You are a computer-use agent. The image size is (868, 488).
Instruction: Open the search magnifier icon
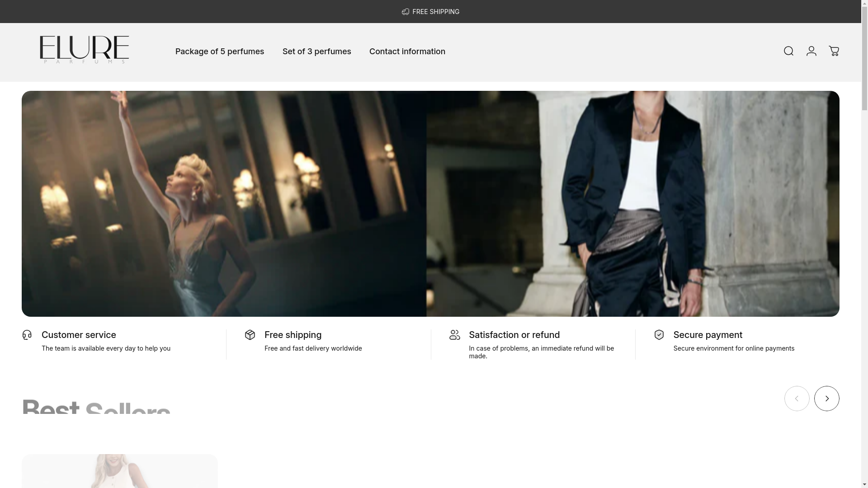click(x=788, y=51)
